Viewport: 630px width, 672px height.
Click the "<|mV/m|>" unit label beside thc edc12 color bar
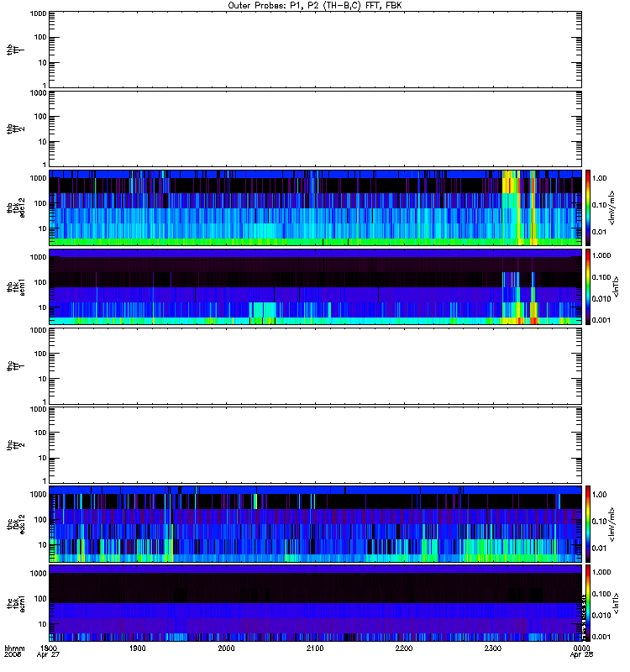coord(612,523)
